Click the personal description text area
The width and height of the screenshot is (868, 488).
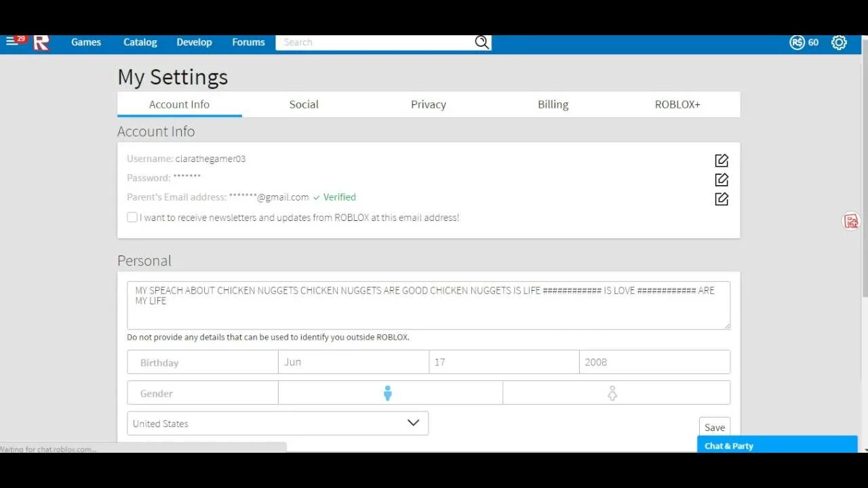click(x=429, y=306)
